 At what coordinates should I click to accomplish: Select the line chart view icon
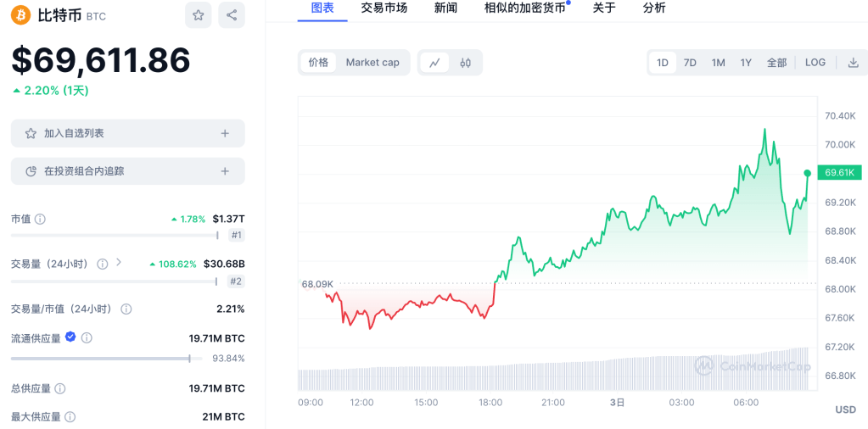[434, 63]
